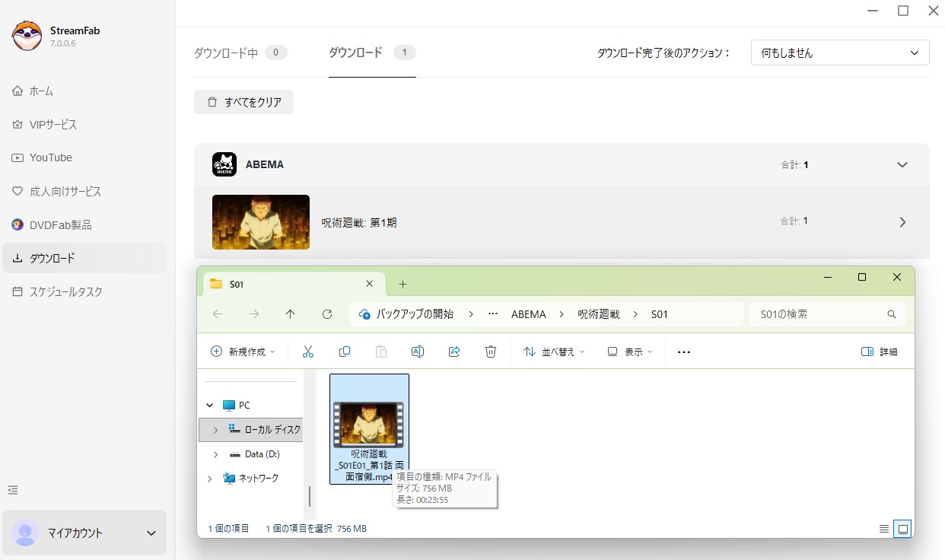Switch Explorer to detailed list view
This screenshot has width=945, height=560.
(x=883, y=528)
